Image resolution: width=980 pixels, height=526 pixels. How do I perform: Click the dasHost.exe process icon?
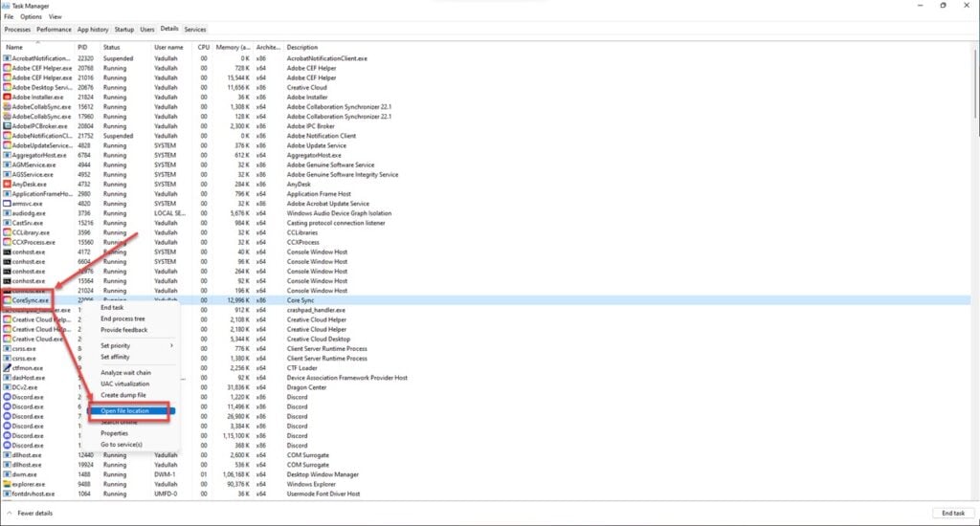coord(7,378)
